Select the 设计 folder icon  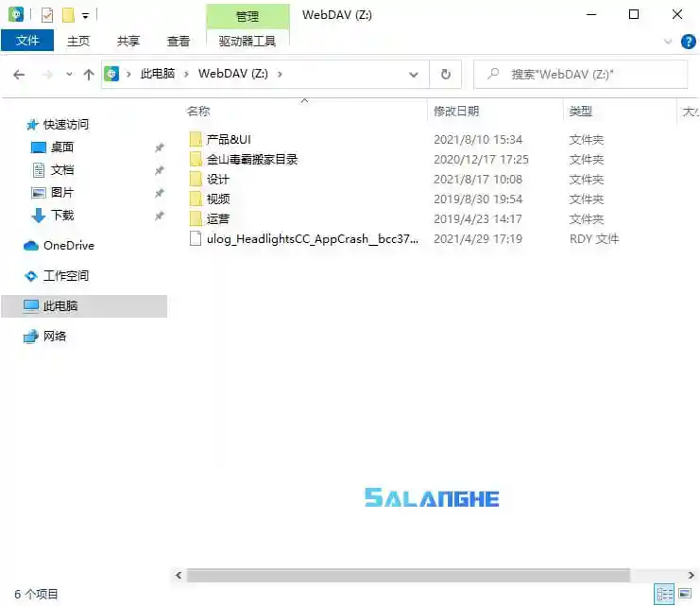coord(196,180)
